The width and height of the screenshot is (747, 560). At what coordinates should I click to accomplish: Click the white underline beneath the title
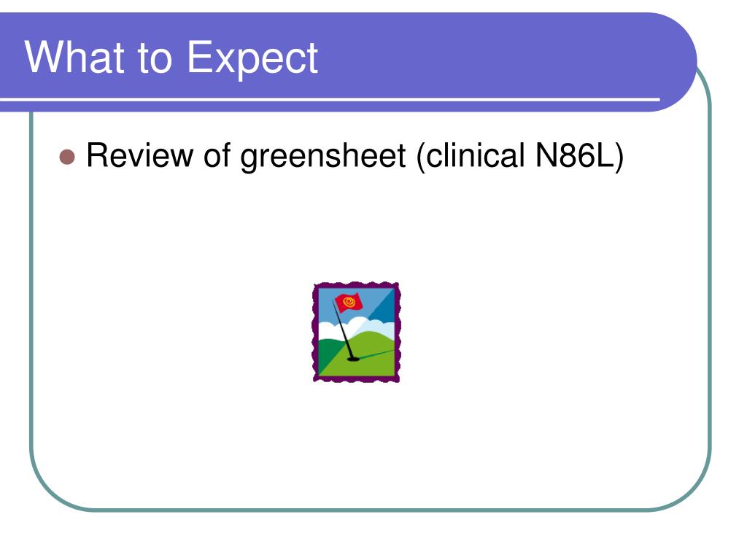pyautogui.click(x=330, y=99)
